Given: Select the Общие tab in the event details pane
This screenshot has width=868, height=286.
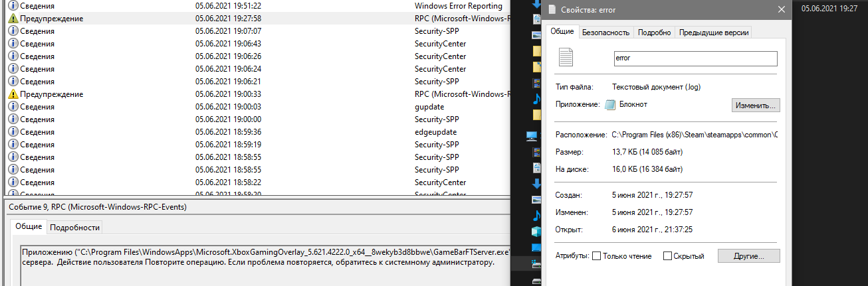Looking at the screenshot, I should 29,227.
